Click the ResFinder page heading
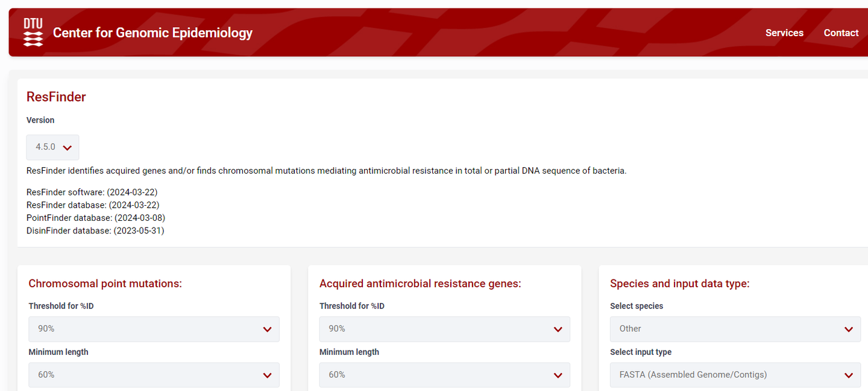 click(x=56, y=97)
